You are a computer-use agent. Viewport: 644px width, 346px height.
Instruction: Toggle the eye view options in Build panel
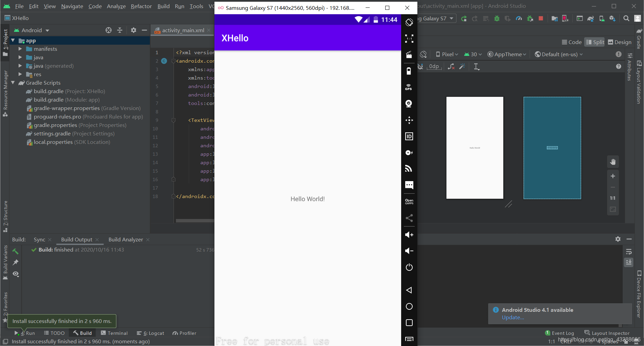click(16, 274)
